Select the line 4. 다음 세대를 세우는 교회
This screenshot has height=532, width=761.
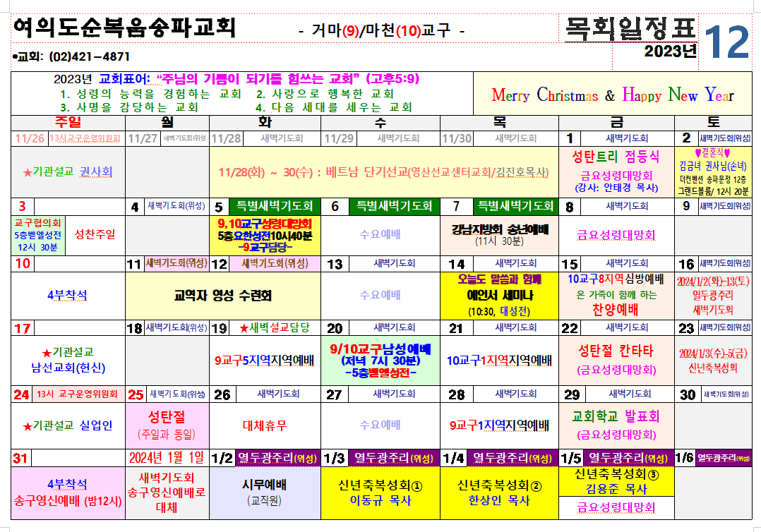click(x=334, y=107)
